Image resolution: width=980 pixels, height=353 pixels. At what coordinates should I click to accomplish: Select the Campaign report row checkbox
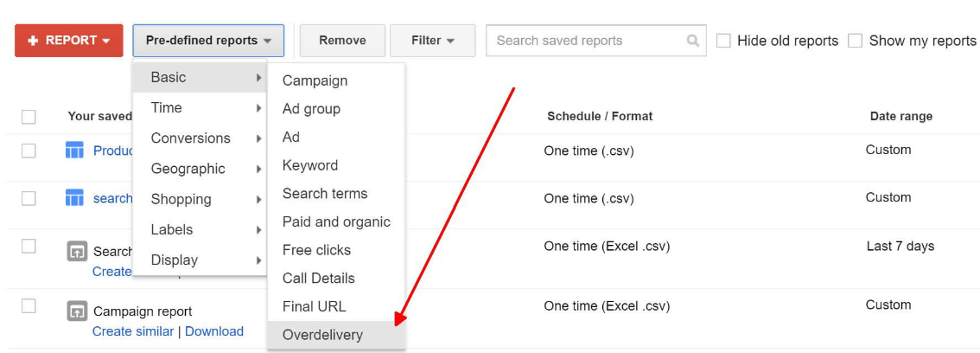point(29,306)
